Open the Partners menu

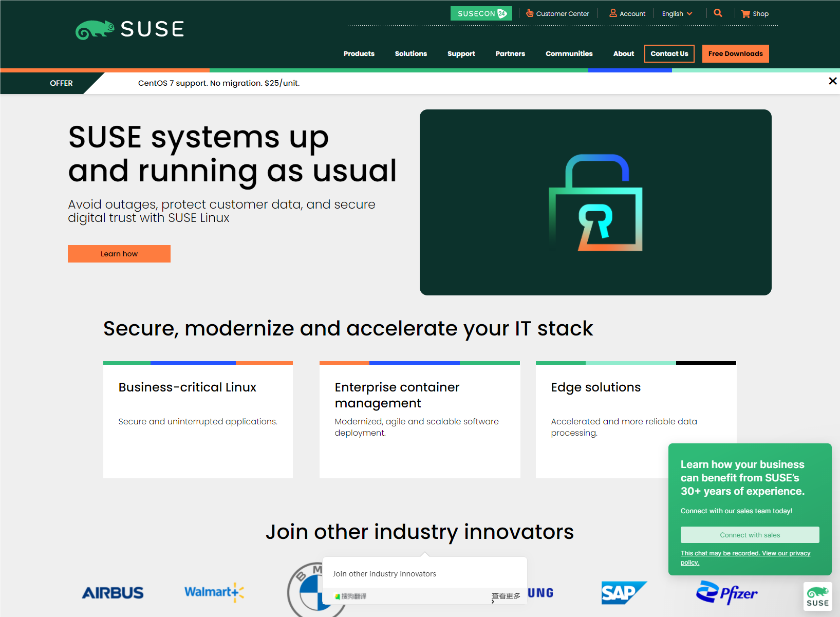[x=510, y=53]
